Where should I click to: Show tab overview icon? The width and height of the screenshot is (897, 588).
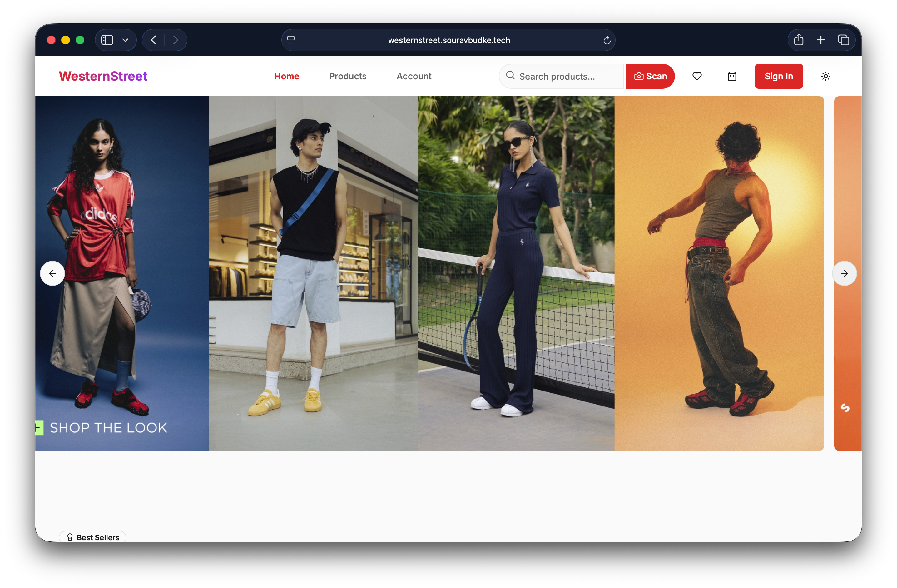[844, 40]
